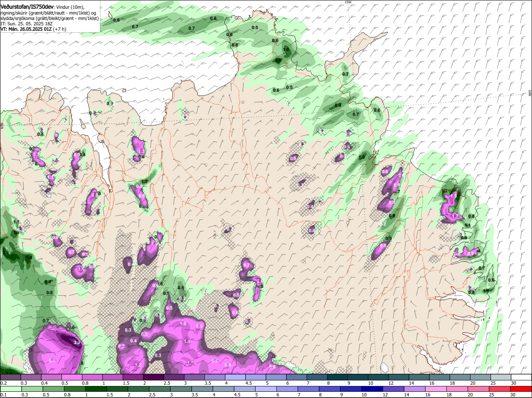The image size is (532, 398).
Task: Click the "1.4" precipitation value on the map
Action: click(x=29, y=258)
